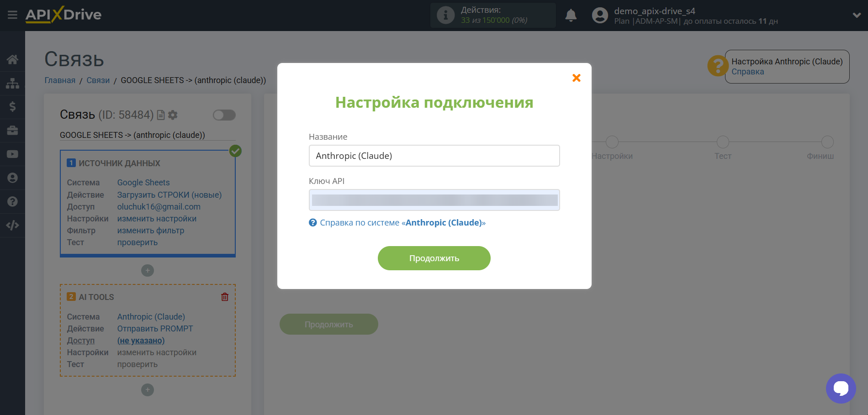Expand the account dropdown top right
This screenshot has height=415, width=868.
[x=857, y=14]
